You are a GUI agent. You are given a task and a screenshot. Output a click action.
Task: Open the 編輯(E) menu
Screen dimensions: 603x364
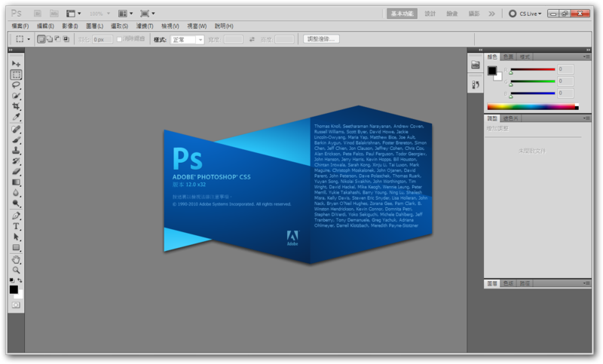[45, 26]
